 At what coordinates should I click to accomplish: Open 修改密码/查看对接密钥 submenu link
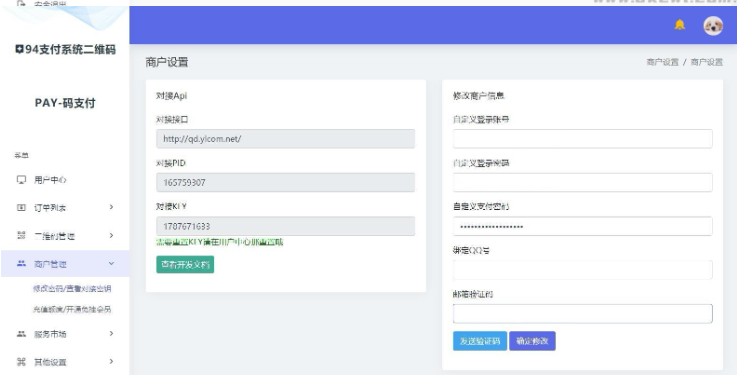(x=72, y=289)
